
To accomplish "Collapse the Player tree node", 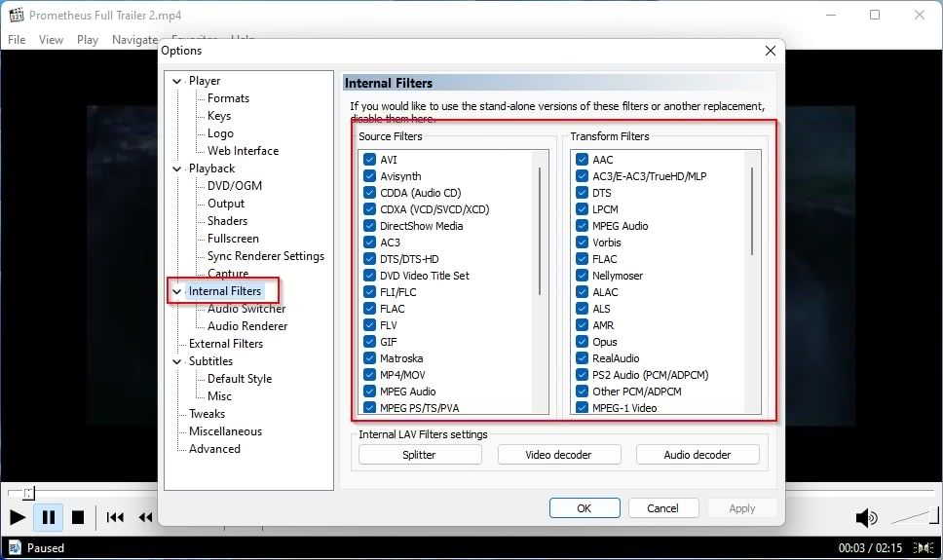I will click(x=177, y=81).
